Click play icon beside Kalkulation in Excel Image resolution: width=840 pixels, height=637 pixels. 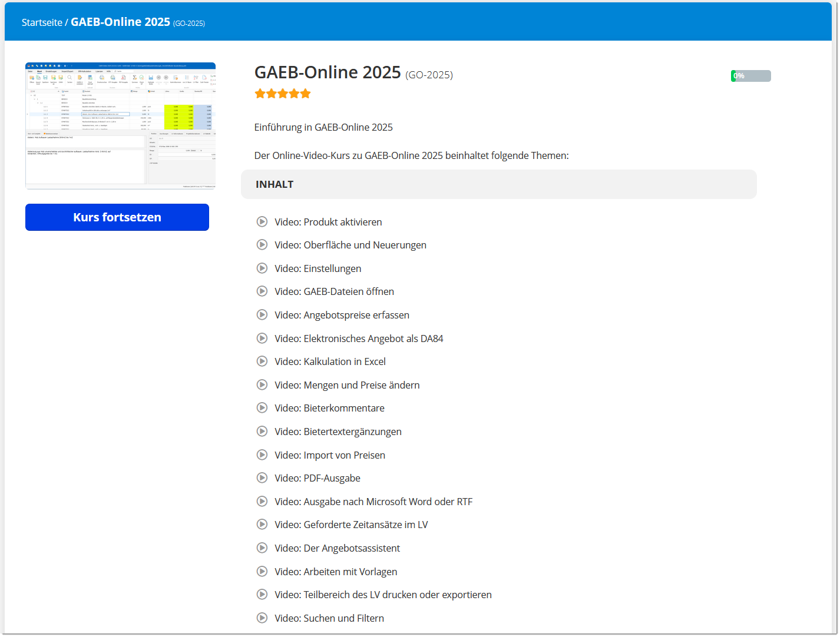coord(262,361)
